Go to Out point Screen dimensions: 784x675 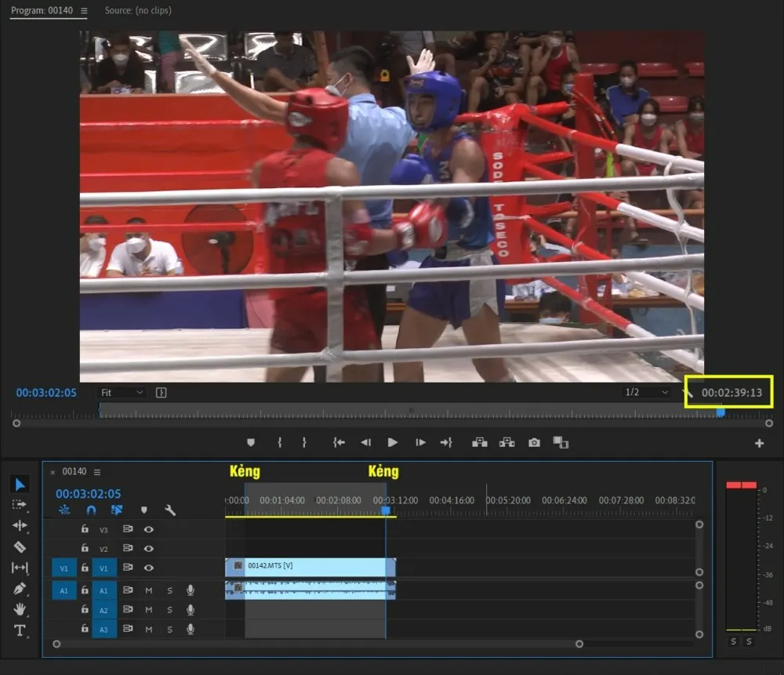pos(446,442)
